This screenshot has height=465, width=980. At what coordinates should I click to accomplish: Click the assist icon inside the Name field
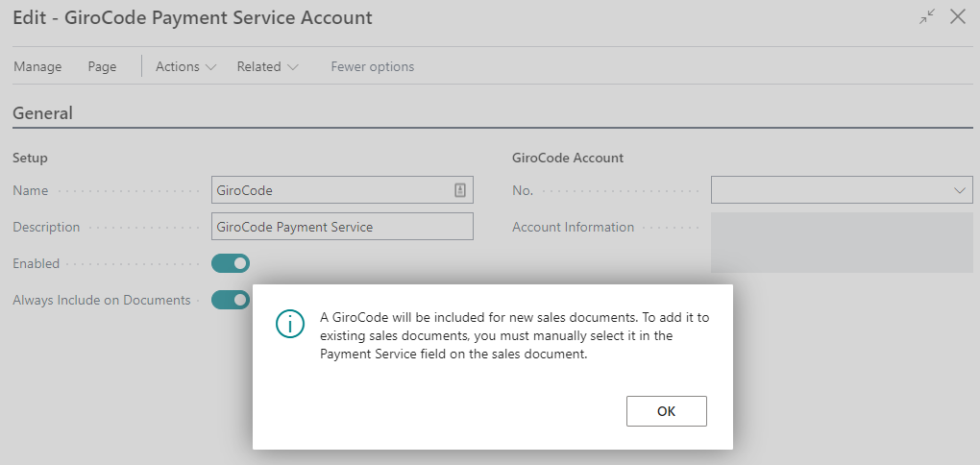tap(460, 190)
